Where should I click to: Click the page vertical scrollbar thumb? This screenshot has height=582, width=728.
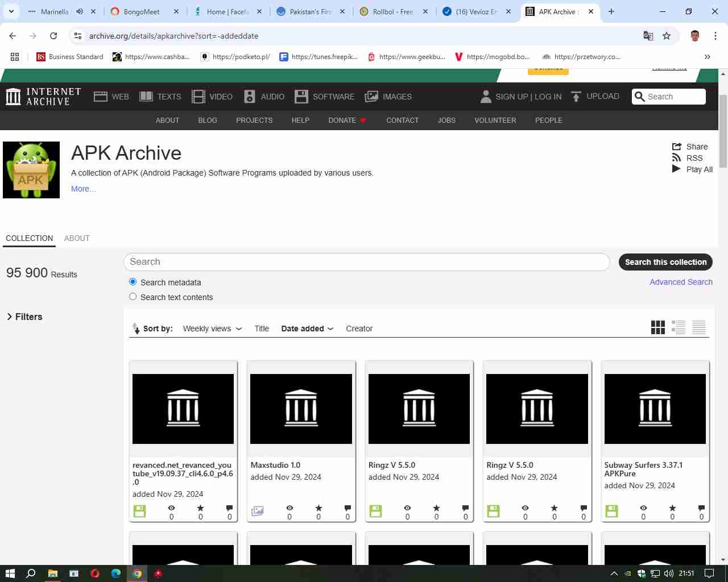click(x=723, y=131)
